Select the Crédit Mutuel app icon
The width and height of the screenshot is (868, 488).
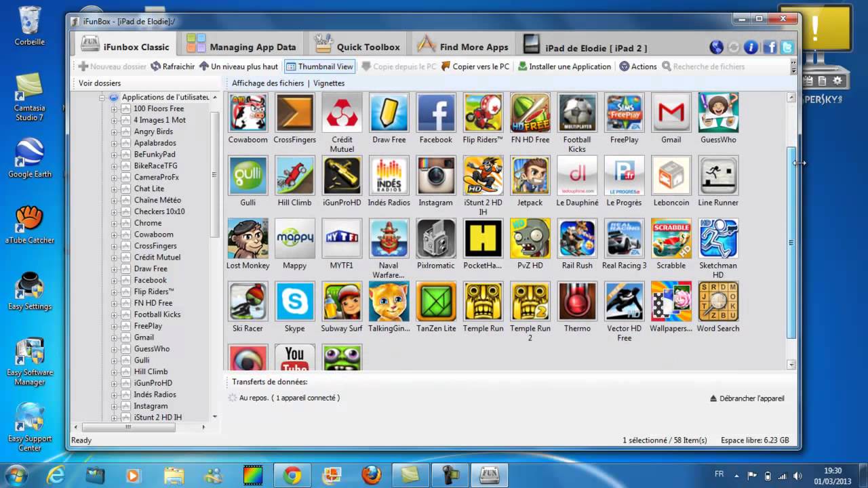click(x=342, y=113)
